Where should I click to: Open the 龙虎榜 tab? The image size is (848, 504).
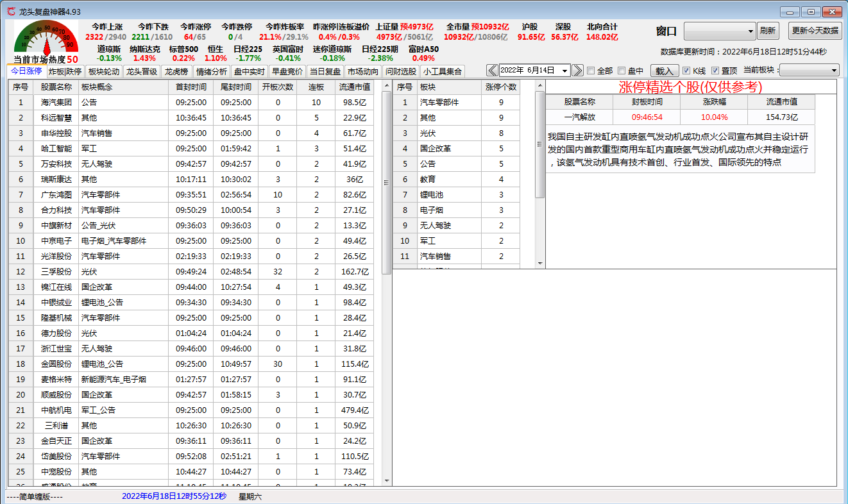pos(176,71)
